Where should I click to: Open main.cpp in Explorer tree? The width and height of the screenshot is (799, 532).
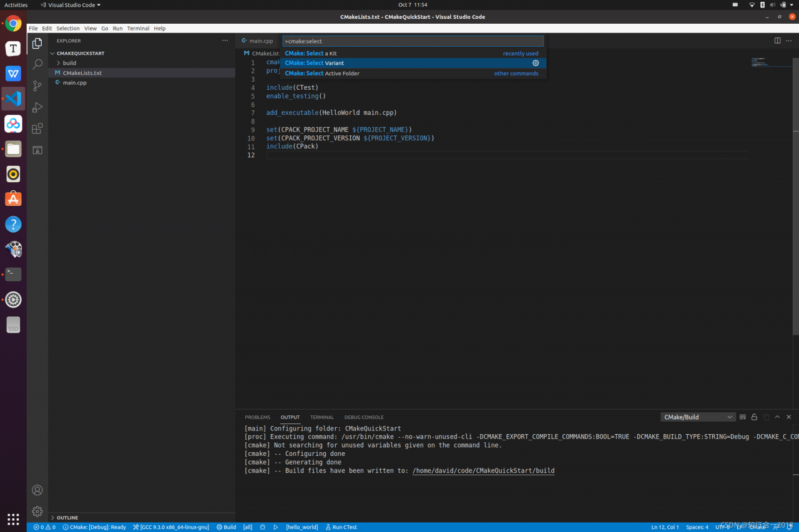click(x=142, y=82)
